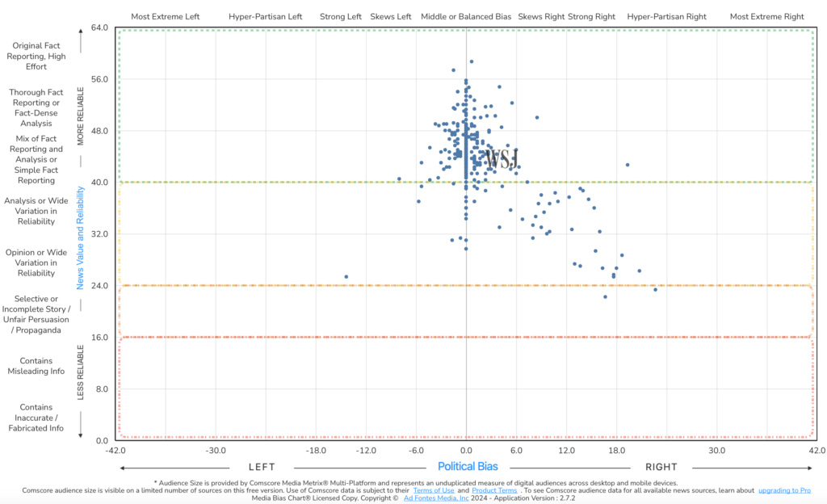
Task: Click the 42.0 bias tick value
Action: click(817, 451)
